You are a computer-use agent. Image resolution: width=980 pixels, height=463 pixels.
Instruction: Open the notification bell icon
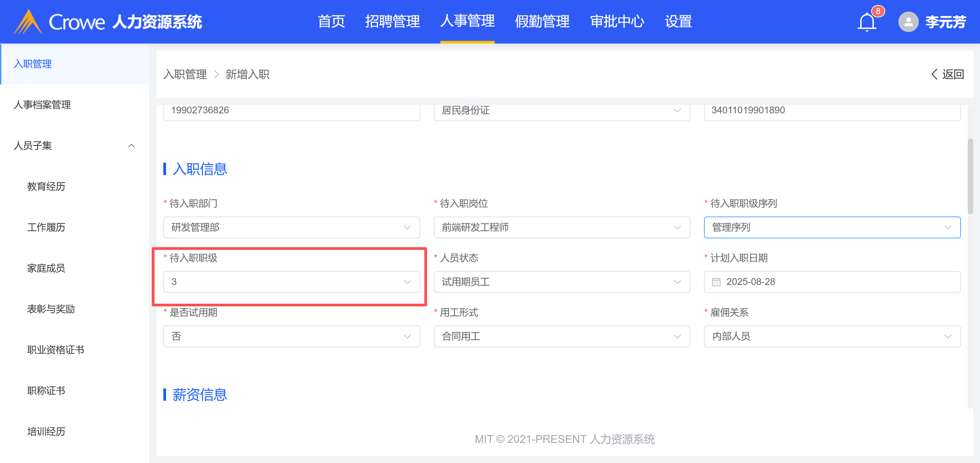[867, 22]
